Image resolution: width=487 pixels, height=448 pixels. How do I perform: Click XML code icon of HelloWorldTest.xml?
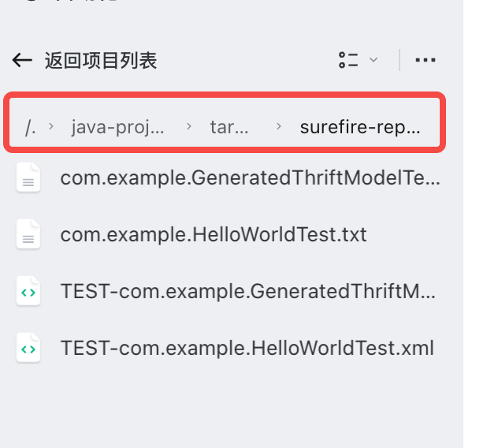click(28, 348)
